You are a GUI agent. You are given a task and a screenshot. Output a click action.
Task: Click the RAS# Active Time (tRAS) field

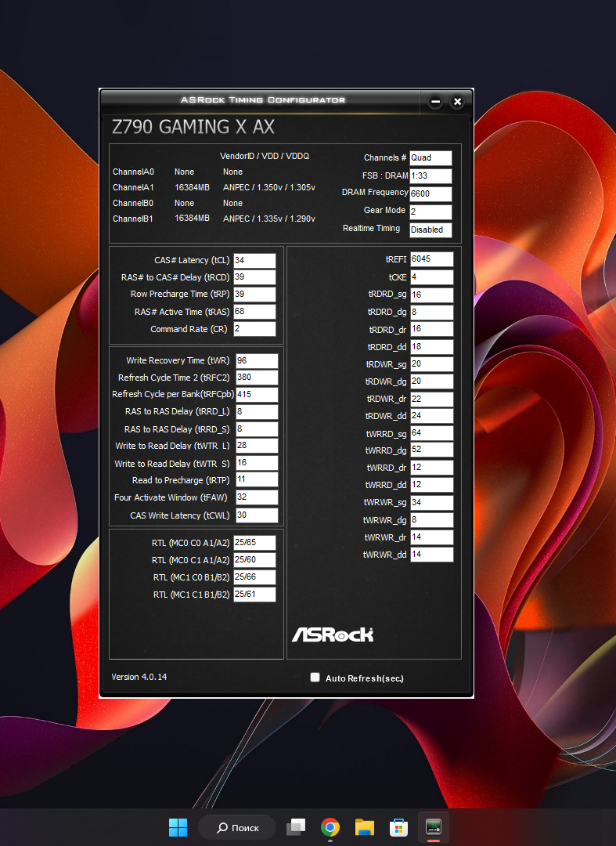[254, 312]
